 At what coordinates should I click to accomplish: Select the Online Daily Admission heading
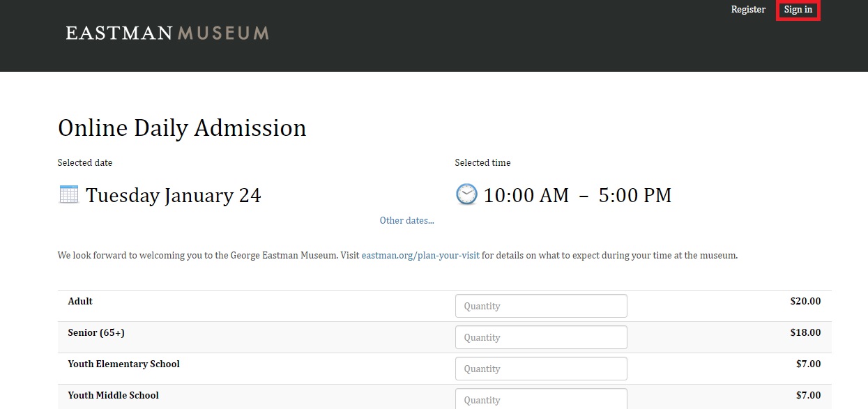[x=182, y=128]
